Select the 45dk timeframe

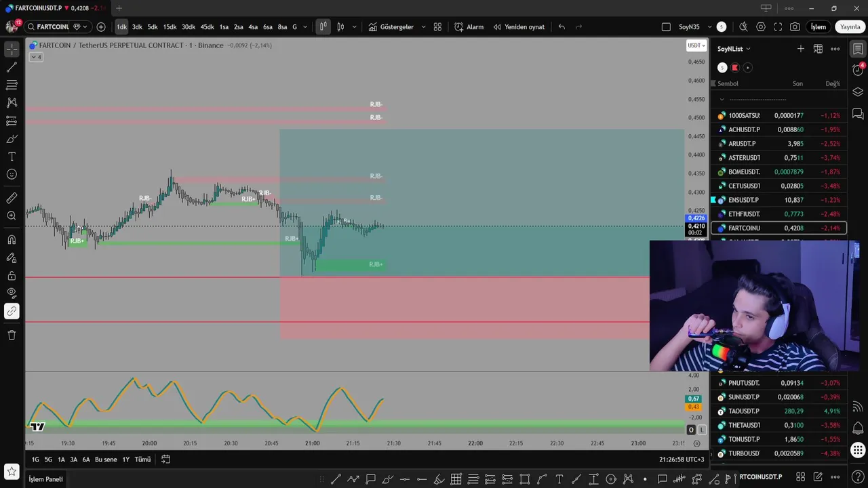[207, 27]
